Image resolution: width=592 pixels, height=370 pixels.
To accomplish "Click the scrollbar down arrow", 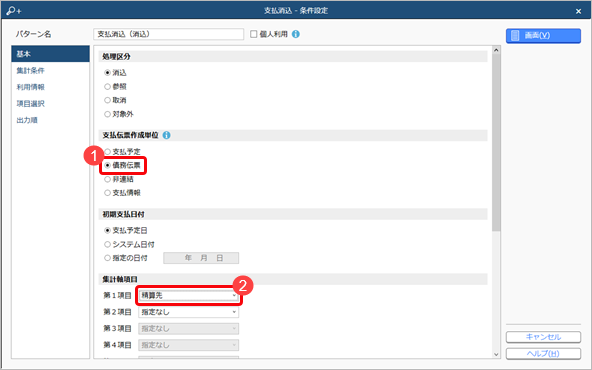I will pos(496,354).
